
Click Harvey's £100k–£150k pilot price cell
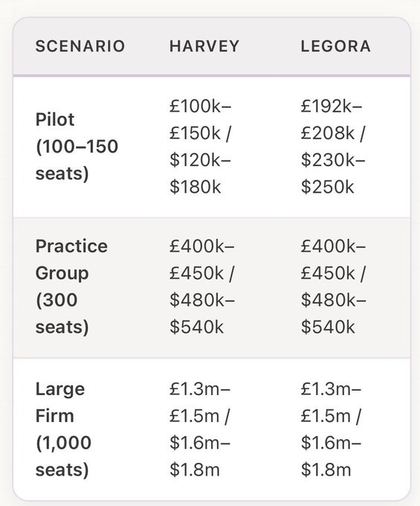tap(201, 147)
